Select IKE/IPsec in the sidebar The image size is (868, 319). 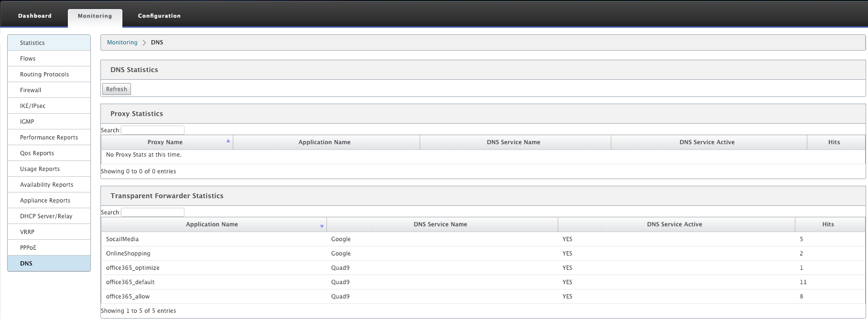click(x=49, y=106)
